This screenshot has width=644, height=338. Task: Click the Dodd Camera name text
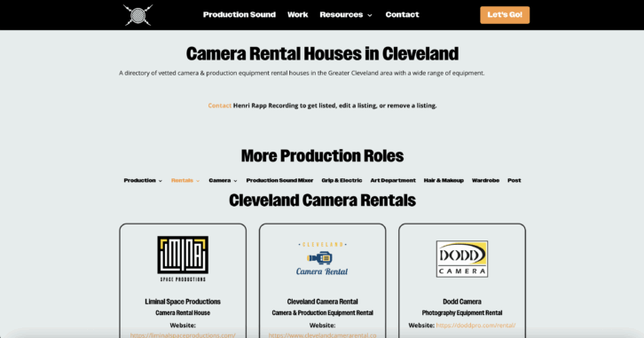pos(462,302)
